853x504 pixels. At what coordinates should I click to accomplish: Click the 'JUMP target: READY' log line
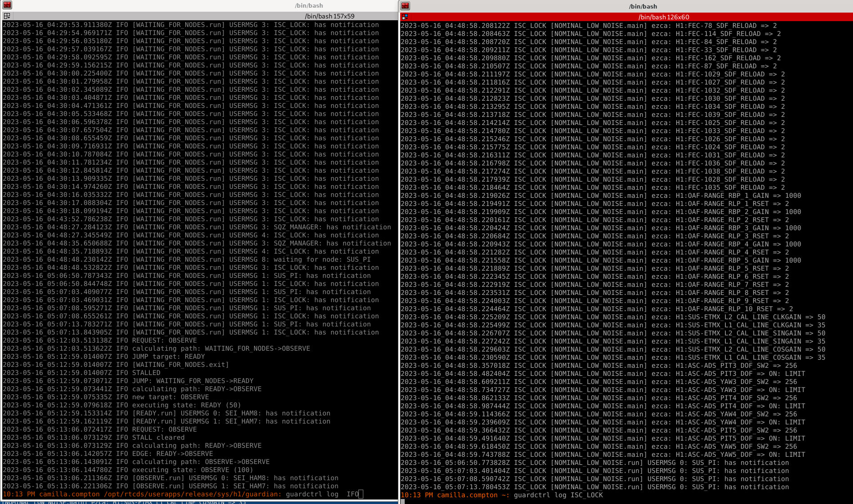tap(104, 357)
